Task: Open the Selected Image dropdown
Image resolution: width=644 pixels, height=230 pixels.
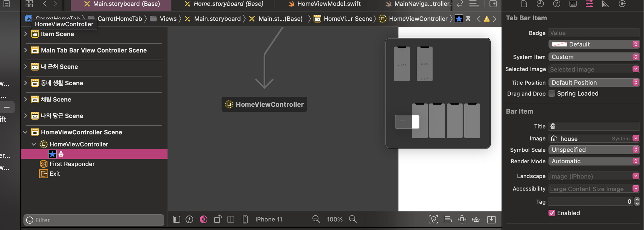Action: click(636, 69)
